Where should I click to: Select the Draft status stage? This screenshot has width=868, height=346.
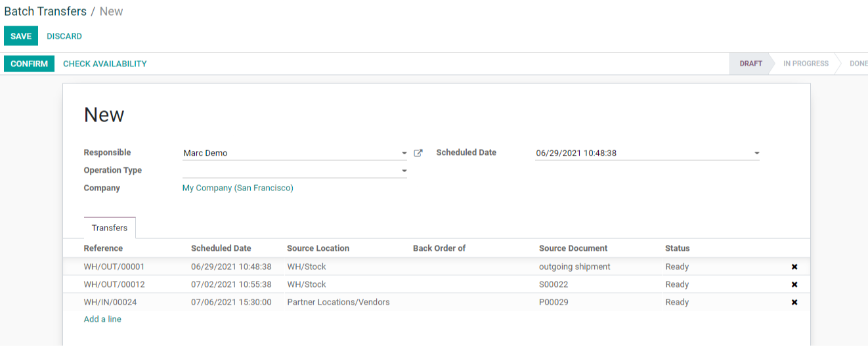751,64
